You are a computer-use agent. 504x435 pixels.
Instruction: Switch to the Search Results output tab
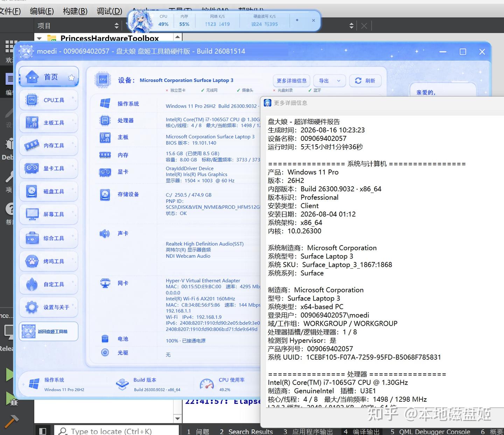click(x=246, y=431)
